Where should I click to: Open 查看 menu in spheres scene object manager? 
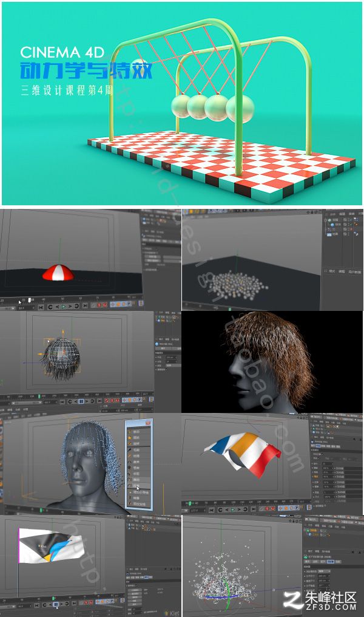pos(352,214)
